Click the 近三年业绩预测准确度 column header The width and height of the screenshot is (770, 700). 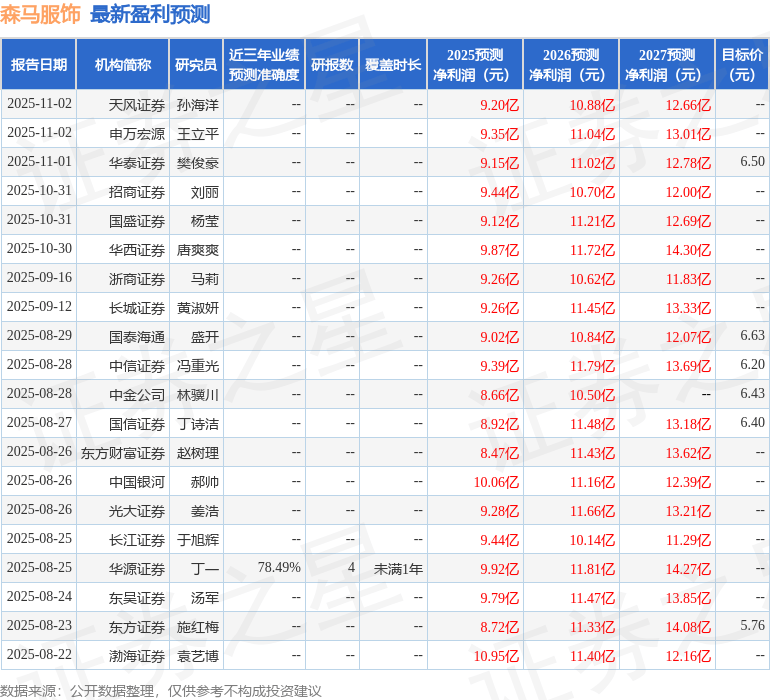(x=263, y=65)
